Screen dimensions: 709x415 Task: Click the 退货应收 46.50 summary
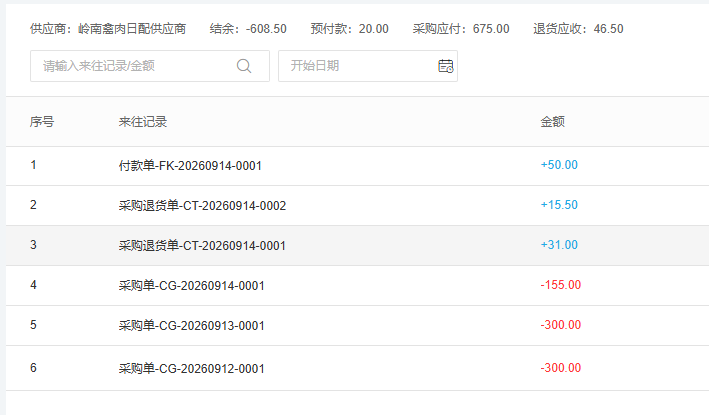click(578, 29)
